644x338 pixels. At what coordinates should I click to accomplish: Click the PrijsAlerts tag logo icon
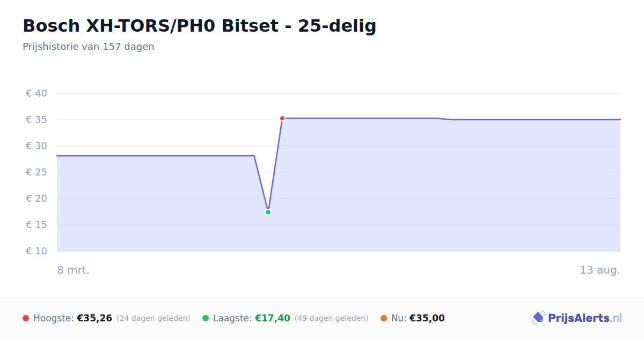tap(538, 318)
